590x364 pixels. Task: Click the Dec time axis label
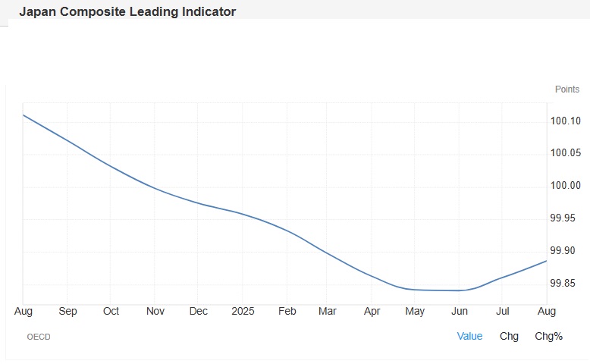199,311
